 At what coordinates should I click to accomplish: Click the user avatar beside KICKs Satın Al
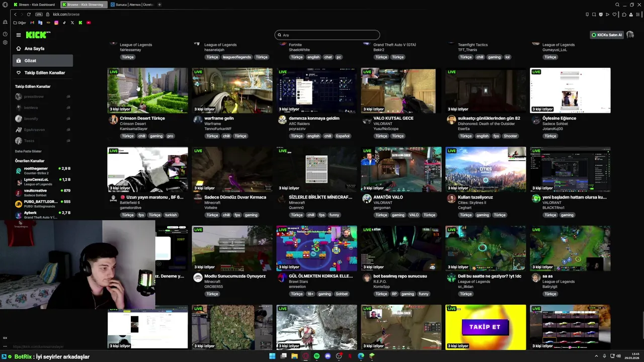pyautogui.click(x=630, y=35)
